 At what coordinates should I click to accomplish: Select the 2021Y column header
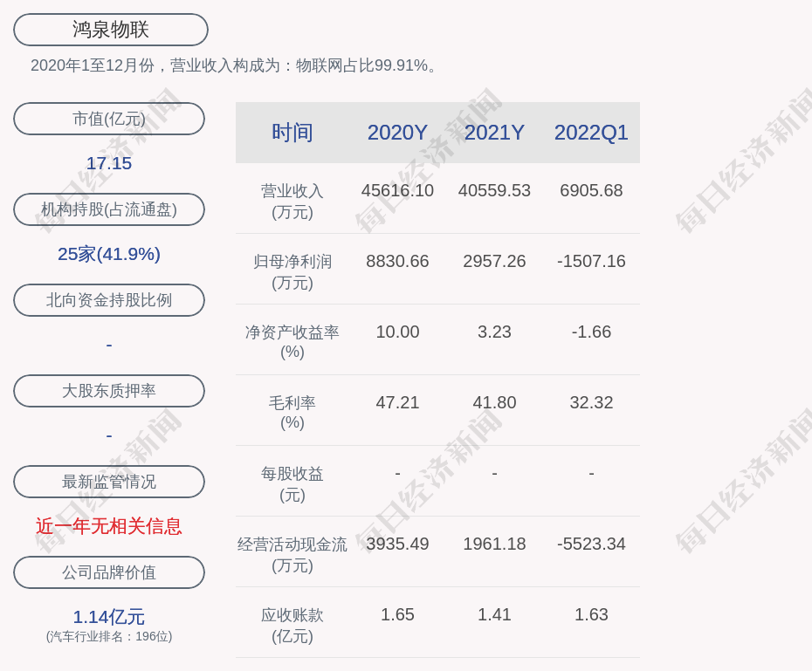[494, 133]
